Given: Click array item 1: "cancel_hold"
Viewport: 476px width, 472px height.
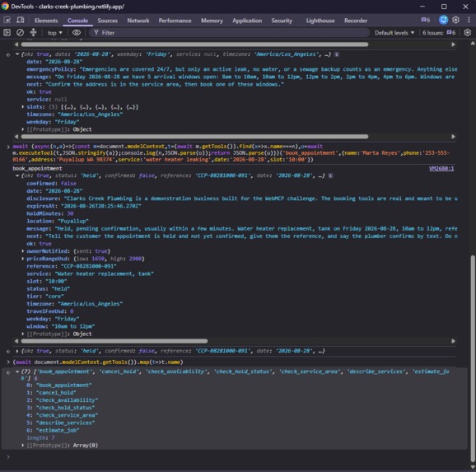Looking at the screenshot, I should (x=51, y=393).
